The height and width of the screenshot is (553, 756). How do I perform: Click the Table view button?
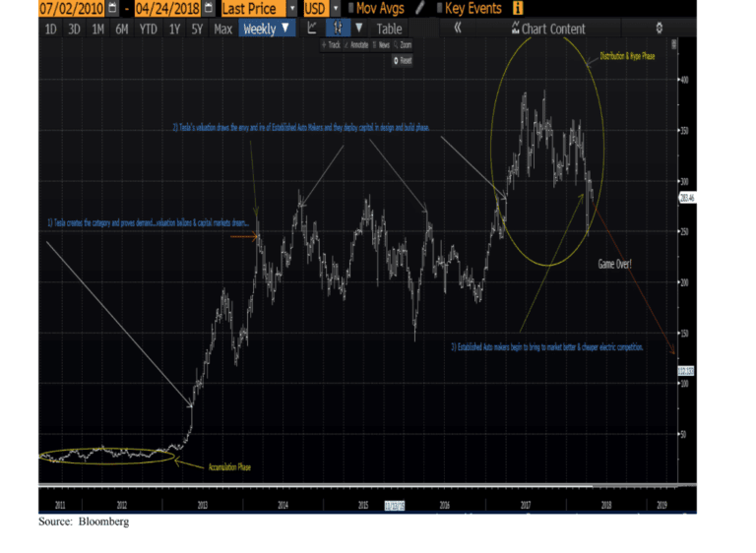tap(390, 29)
